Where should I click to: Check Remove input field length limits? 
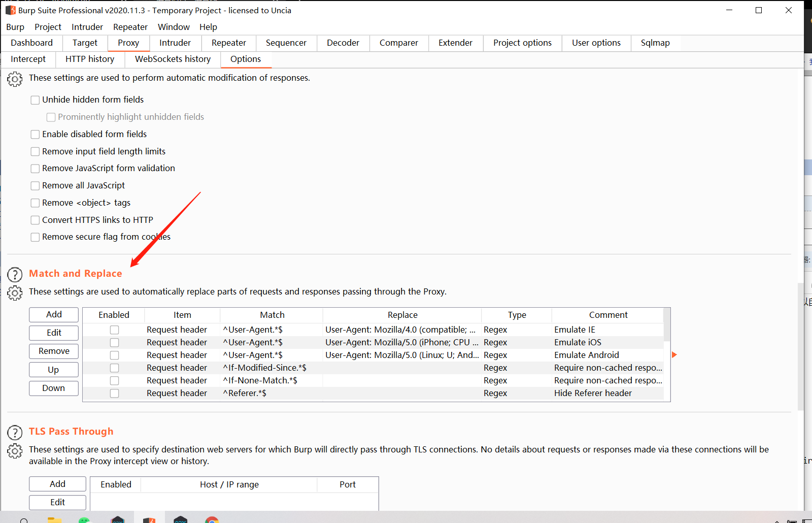pos(35,152)
